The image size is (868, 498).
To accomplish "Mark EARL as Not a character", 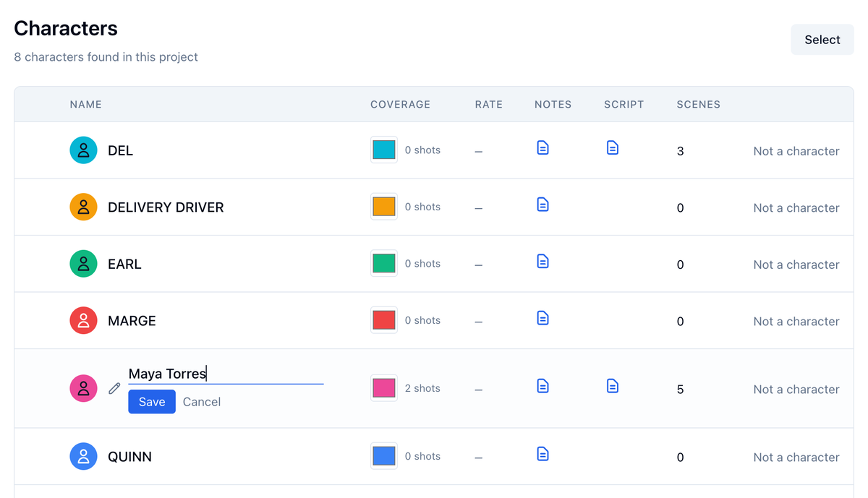I will coord(796,265).
